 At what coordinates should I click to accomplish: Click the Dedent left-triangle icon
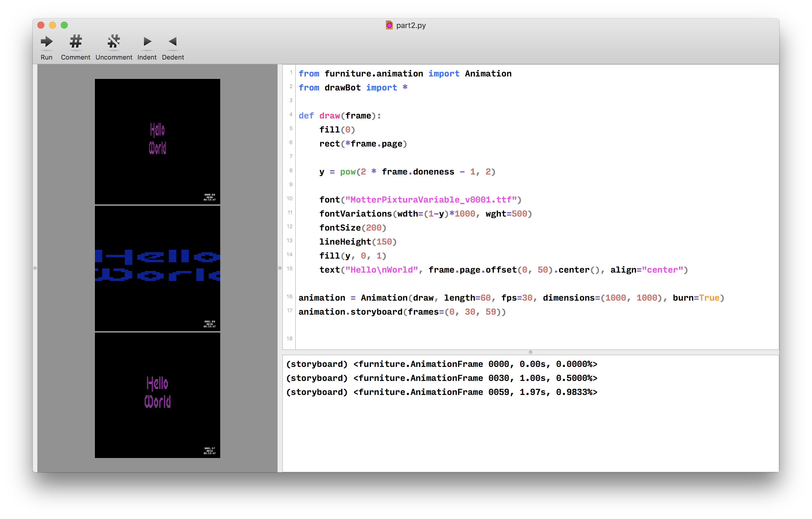173,41
